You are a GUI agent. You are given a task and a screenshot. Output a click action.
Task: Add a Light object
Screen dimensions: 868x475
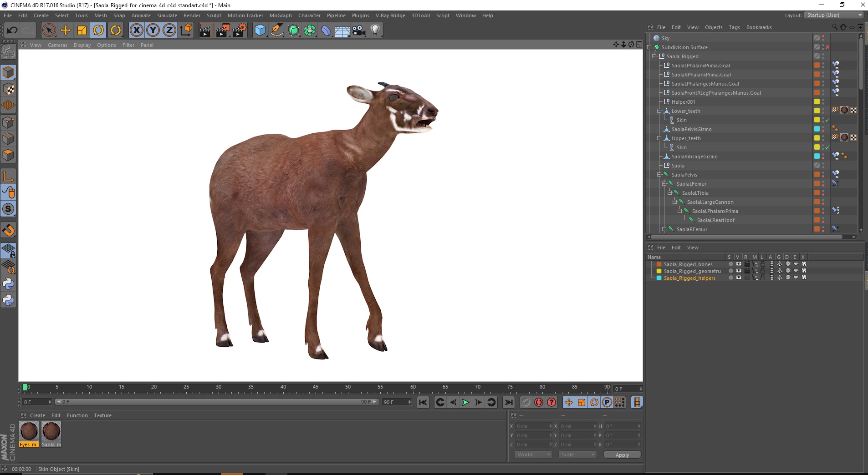[375, 30]
